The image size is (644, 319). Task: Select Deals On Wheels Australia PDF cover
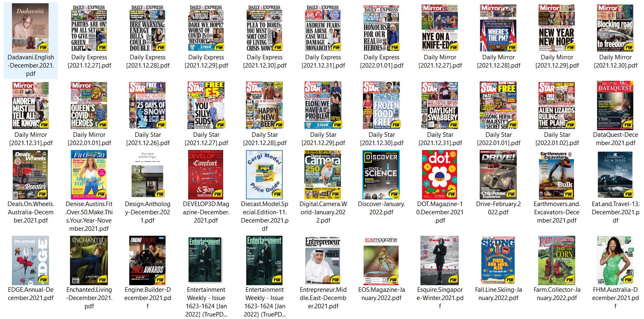click(x=30, y=175)
